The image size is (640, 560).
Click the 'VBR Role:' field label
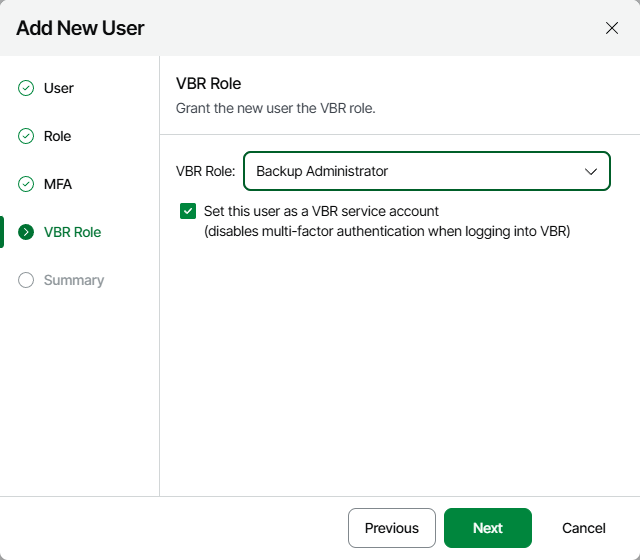(x=206, y=171)
